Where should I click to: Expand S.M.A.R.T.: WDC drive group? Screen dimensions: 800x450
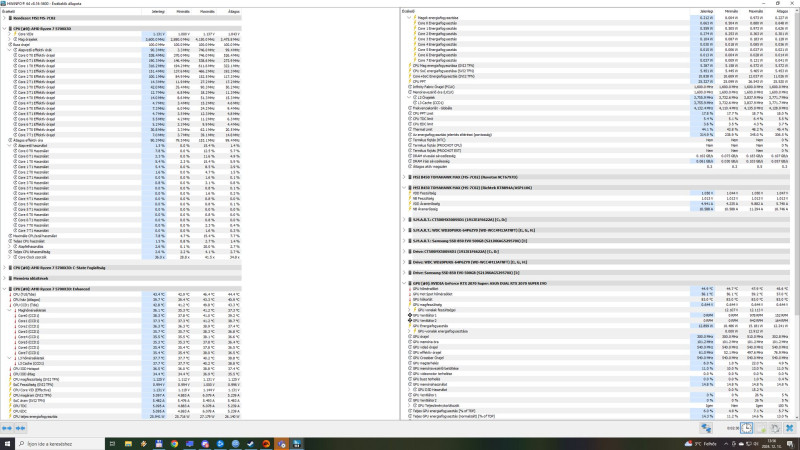pos(404,230)
